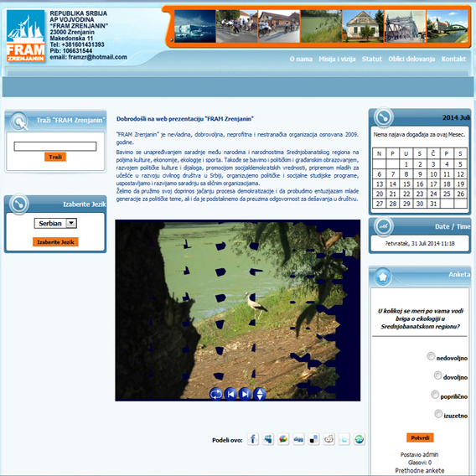Open the Serbian language dropdown
Viewport: 476px width, 476px height.
pyautogui.click(x=55, y=223)
